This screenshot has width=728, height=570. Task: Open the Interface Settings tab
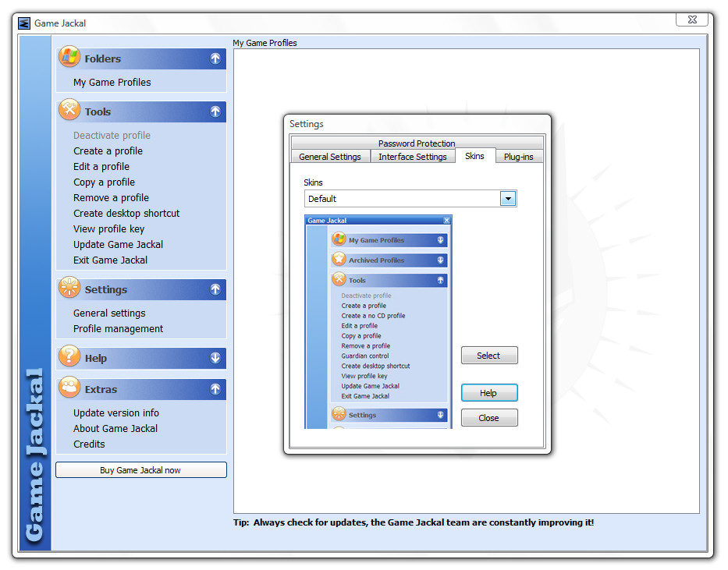click(x=412, y=156)
